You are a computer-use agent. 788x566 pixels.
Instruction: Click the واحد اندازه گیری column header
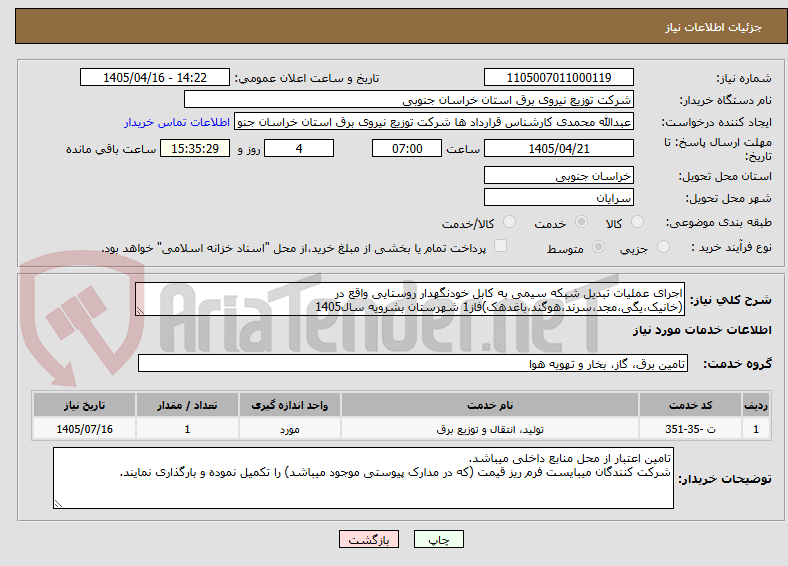[289, 405]
